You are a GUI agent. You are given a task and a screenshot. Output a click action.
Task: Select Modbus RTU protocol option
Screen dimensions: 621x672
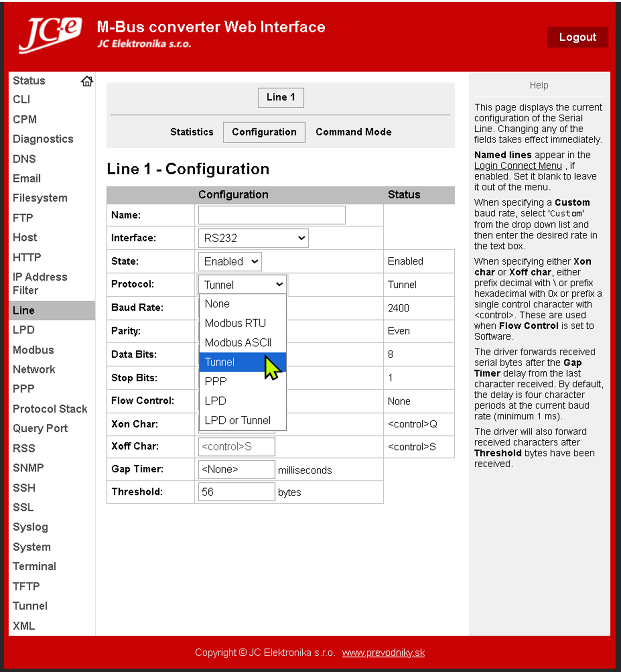(235, 323)
